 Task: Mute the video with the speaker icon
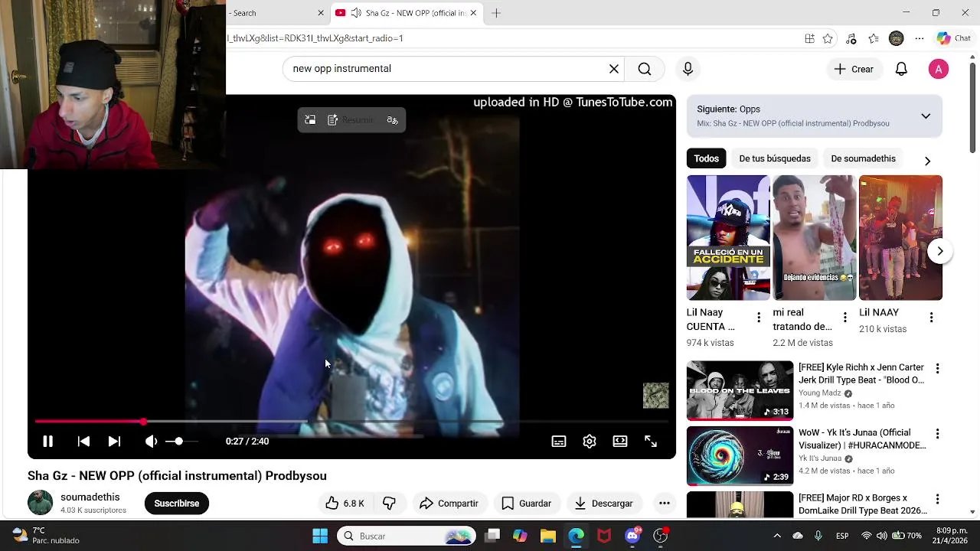[151, 442]
